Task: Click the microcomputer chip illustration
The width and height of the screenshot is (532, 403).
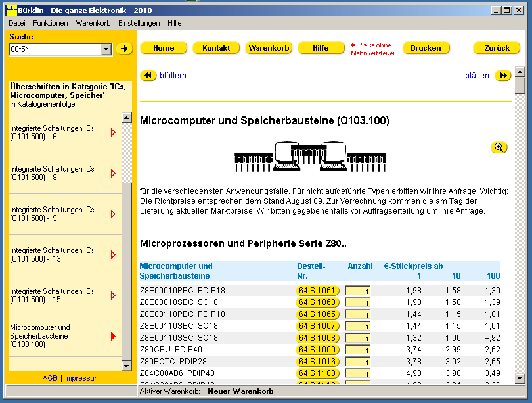Action: (310, 156)
